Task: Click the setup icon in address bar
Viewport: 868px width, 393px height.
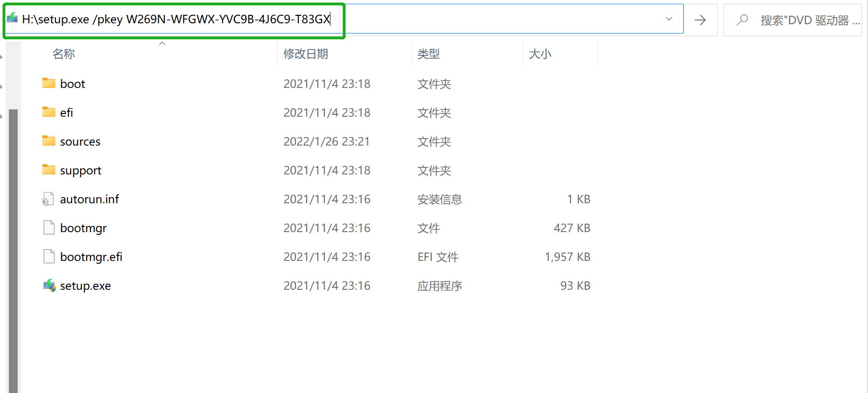Action: [12, 18]
